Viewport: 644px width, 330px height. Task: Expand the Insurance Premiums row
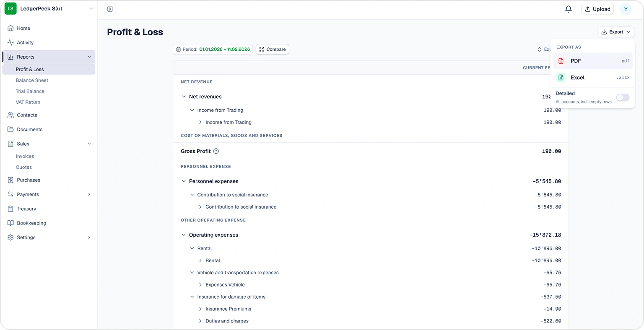point(200,309)
